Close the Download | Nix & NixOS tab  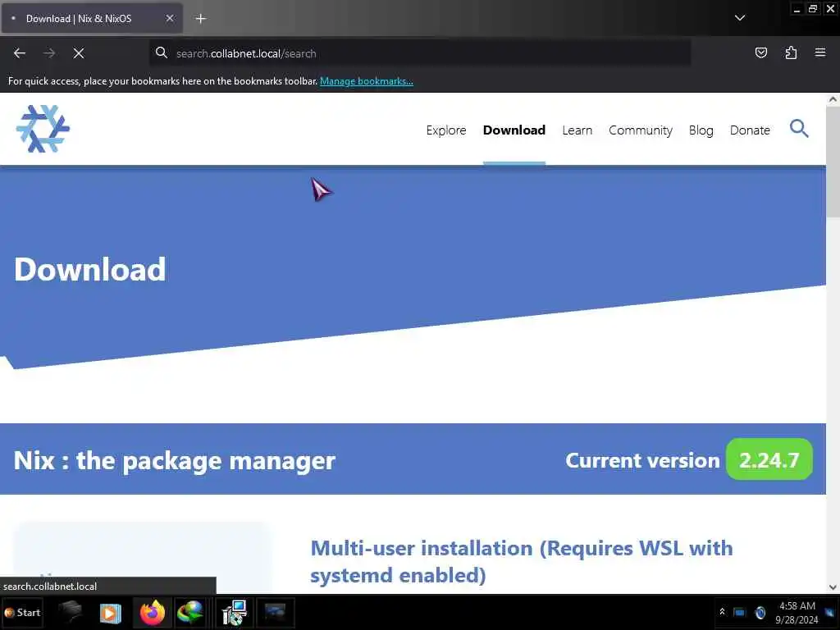pyautogui.click(x=169, y=18)
